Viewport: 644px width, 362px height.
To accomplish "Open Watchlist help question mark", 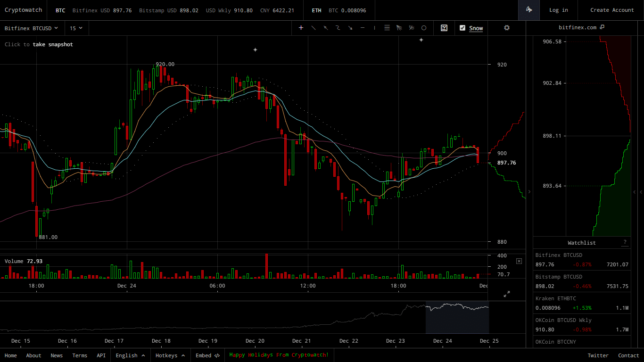I will coord(625,242).
